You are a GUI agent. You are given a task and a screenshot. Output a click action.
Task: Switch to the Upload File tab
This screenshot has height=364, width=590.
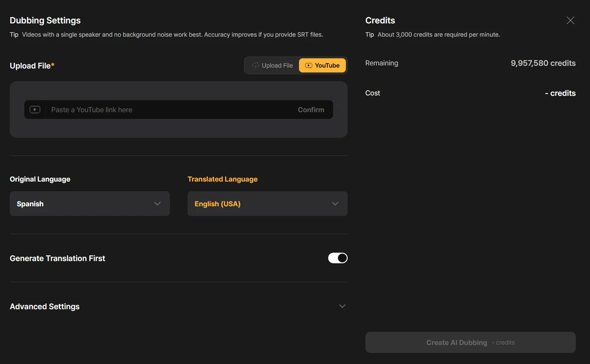pyautogui.click(x=272, y=65)
